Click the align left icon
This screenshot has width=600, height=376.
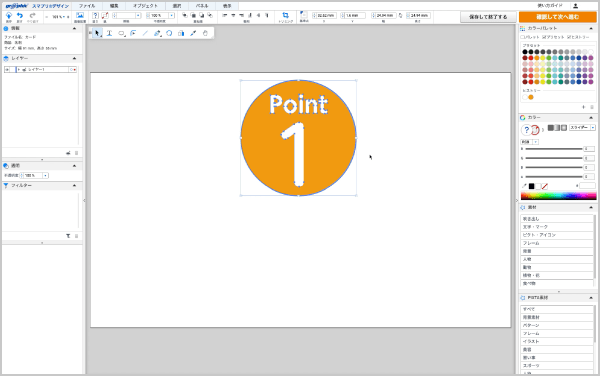(225, 15)
